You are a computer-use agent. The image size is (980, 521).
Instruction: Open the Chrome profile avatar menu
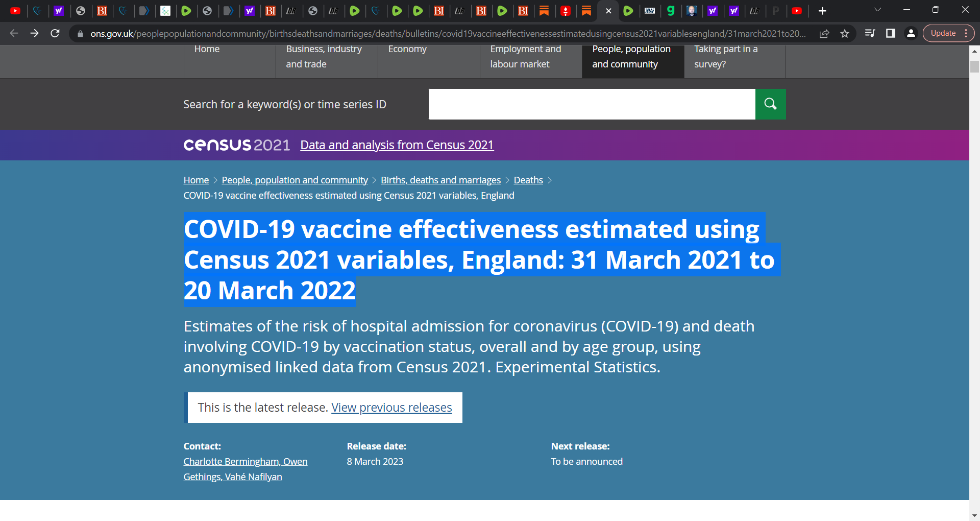(x=911, y=33)
